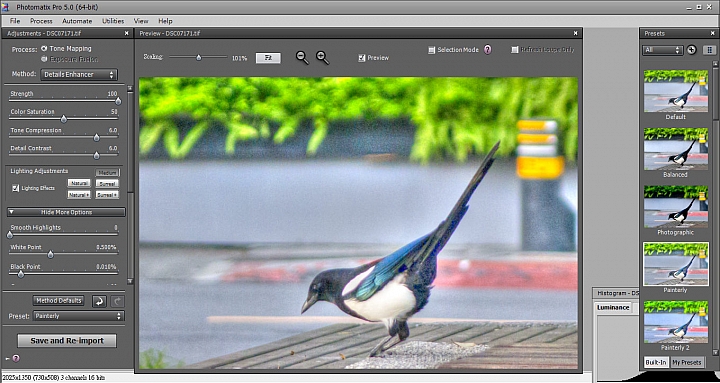Click the Detail Contrast slider handle
Screen dimensions: 720x383
coord(96,156)
